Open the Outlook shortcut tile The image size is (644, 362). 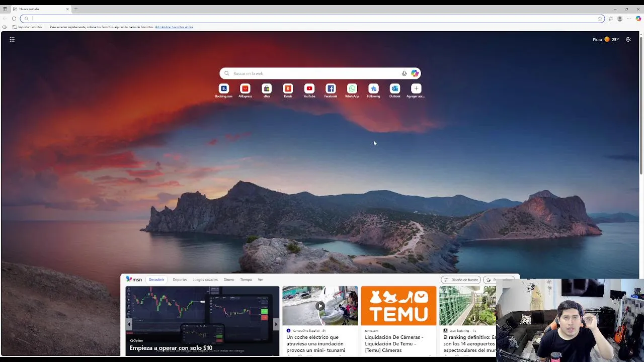click(x=394, y=90)
